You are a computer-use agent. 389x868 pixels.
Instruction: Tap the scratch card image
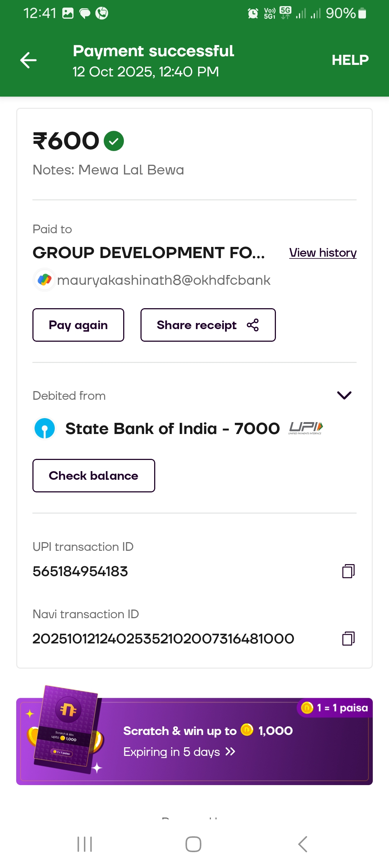[67, 729]
